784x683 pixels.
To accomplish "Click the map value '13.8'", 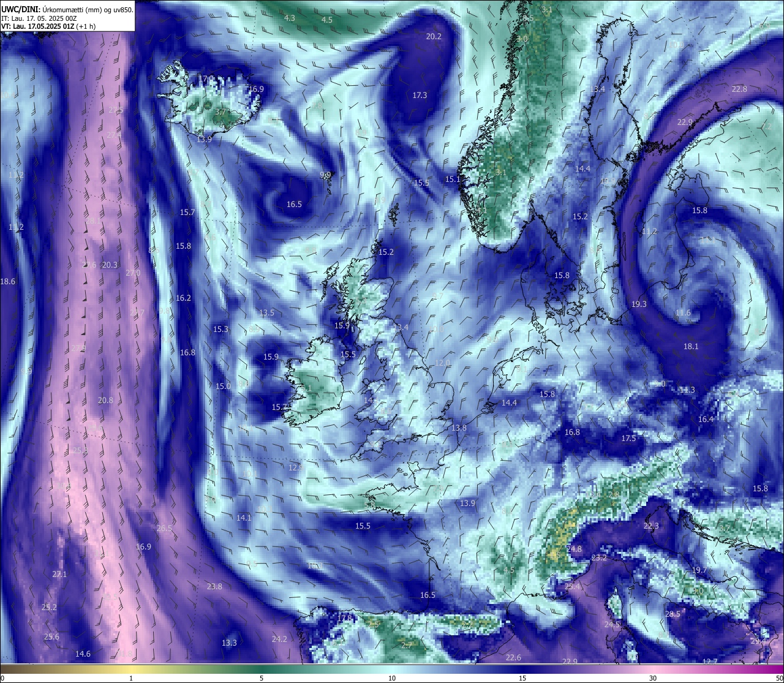I will [x=459, y=428].
